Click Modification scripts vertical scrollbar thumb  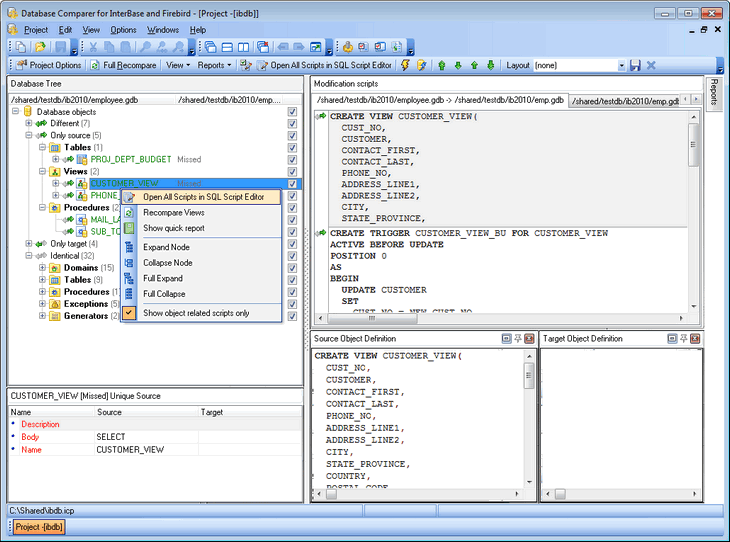point(693,144)
